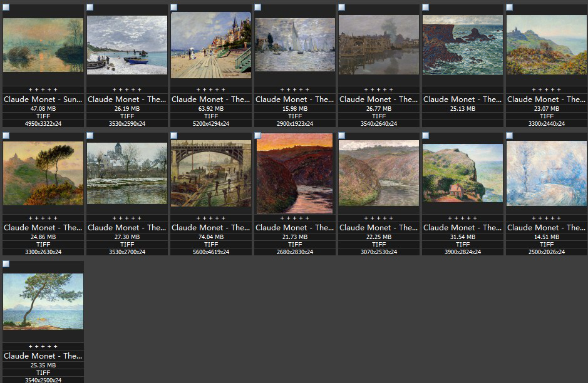Tick the checkbox of the 74.04 MB coal workers image

click(174, 136)
